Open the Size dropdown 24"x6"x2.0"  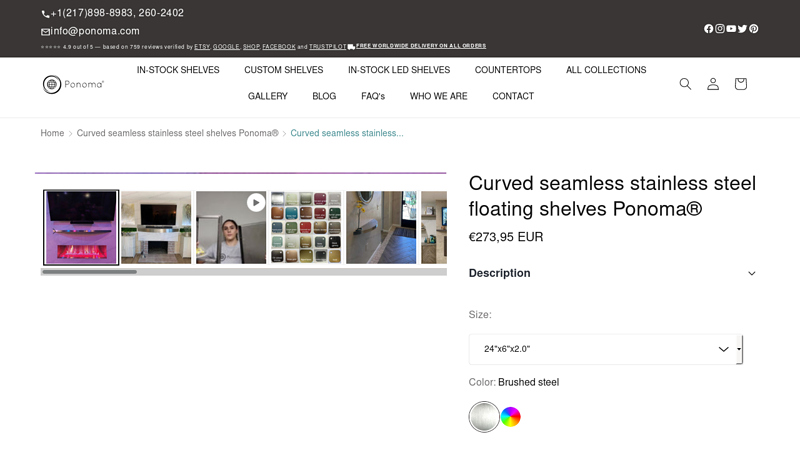pos(605,349)
